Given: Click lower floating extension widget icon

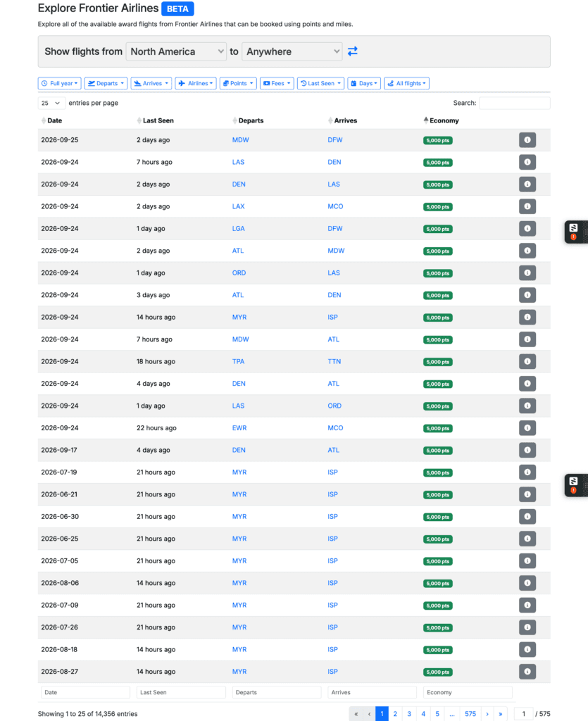Looking at the screenshot, I should pos(574,485).
